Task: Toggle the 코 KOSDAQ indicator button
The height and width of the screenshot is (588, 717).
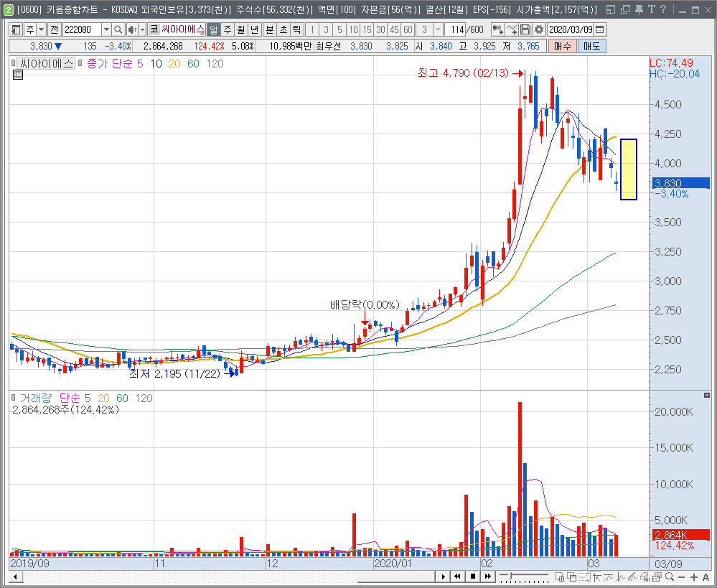Action: pyautogui.click(x=154, y=29)
